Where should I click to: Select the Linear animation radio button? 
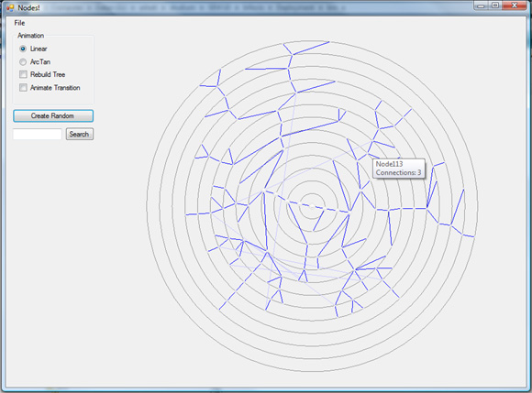tap(23, 49)
